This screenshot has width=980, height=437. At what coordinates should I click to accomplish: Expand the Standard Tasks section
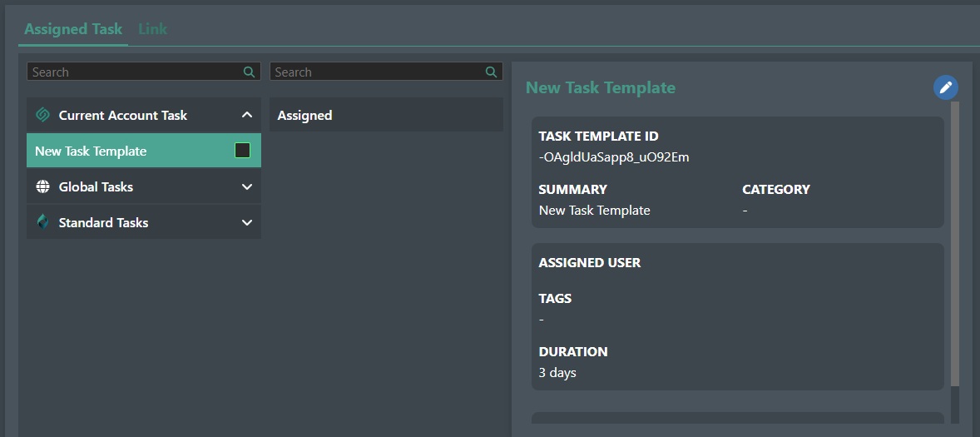[x=247, y=222]
